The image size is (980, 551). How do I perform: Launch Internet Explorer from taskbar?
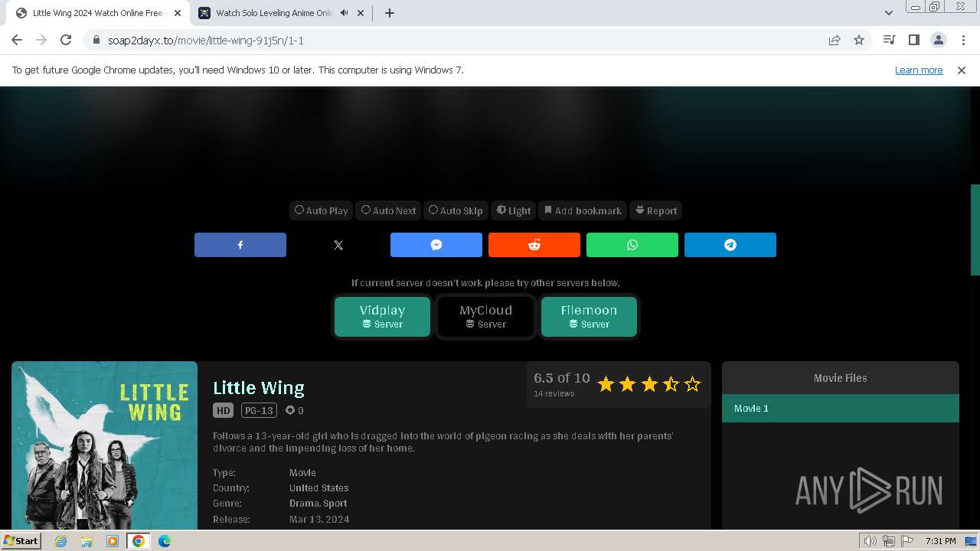click(x=61, y=541)
